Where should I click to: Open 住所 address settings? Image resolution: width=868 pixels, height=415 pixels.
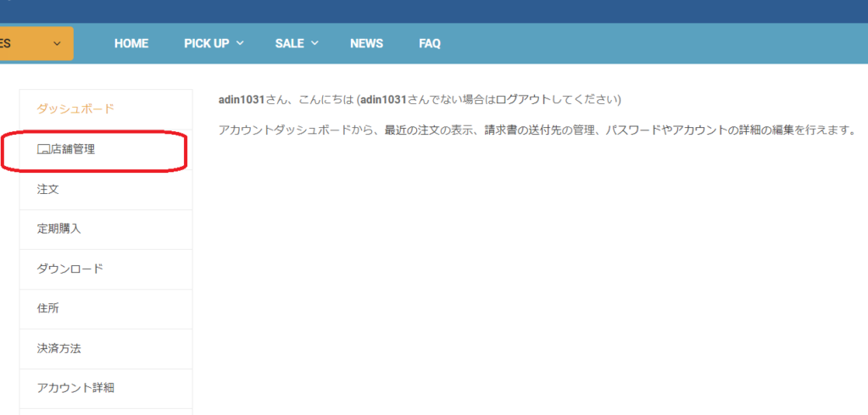(48, 308)
